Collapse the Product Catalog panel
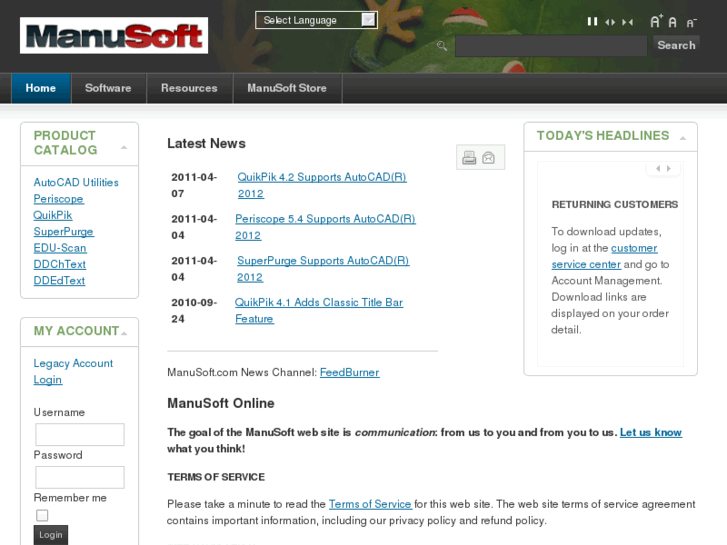The image size is (727, 545). coord(124,147)
